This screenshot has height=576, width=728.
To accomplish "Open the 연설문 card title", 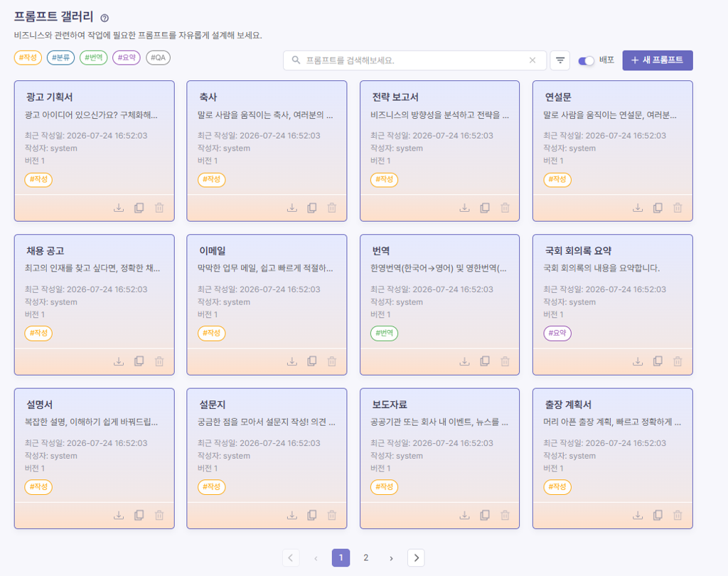I will point(558,97).
